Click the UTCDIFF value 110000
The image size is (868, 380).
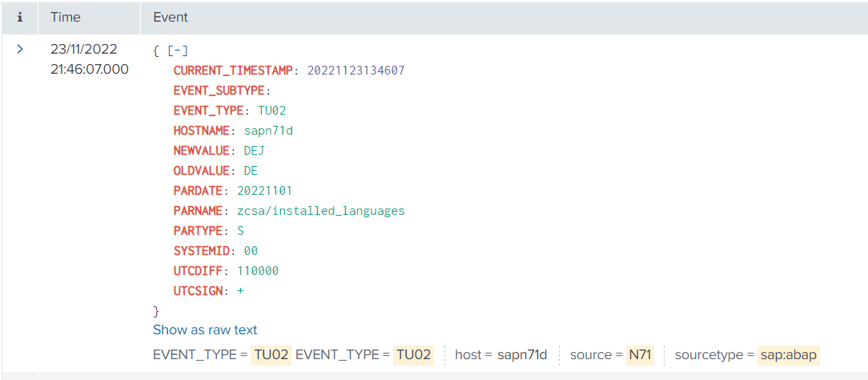click(x=258, y=271)
